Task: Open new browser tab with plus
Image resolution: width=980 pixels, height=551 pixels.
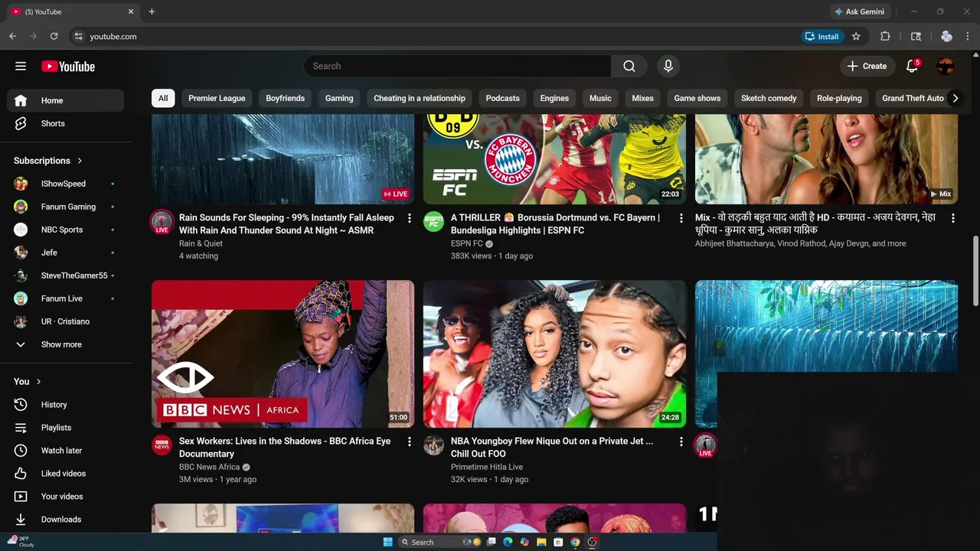Action: point(152,11)
